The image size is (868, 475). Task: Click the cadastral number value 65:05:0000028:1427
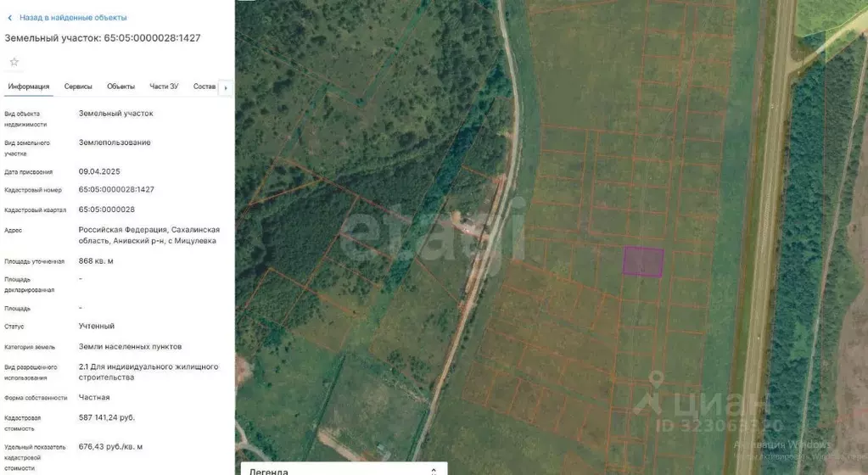116,189
